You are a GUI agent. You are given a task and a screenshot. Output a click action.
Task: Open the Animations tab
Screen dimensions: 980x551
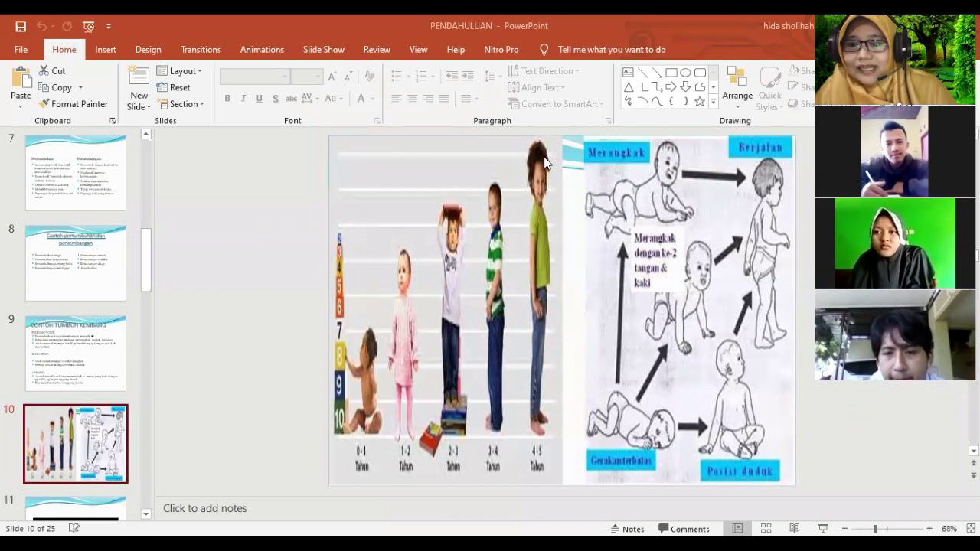tap(262, 49)
